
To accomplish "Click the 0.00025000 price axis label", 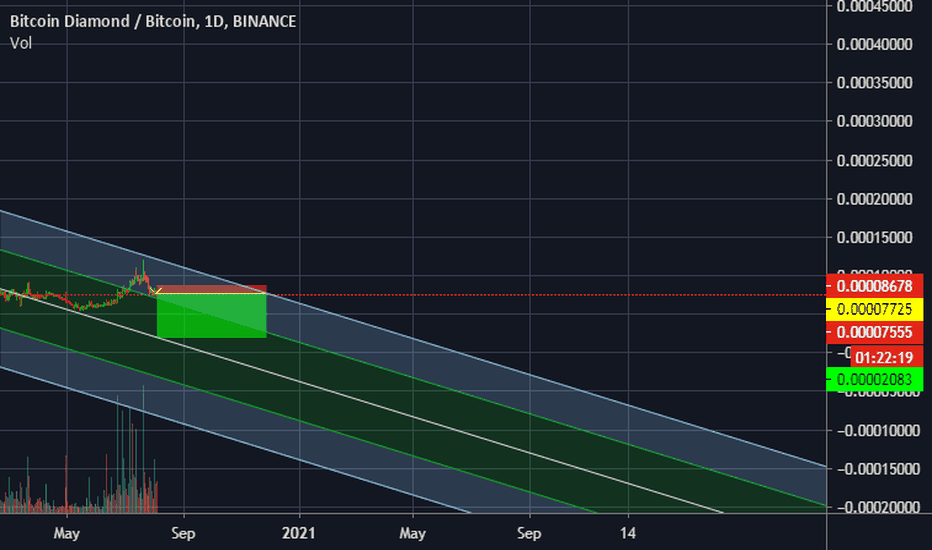I will pyautogui.click(x=874, y=160).
